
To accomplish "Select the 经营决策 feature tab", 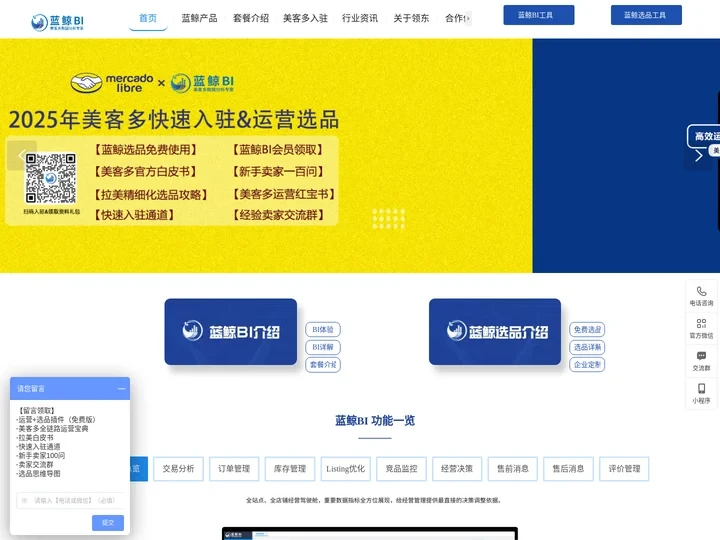I will [x=457, y=469].
